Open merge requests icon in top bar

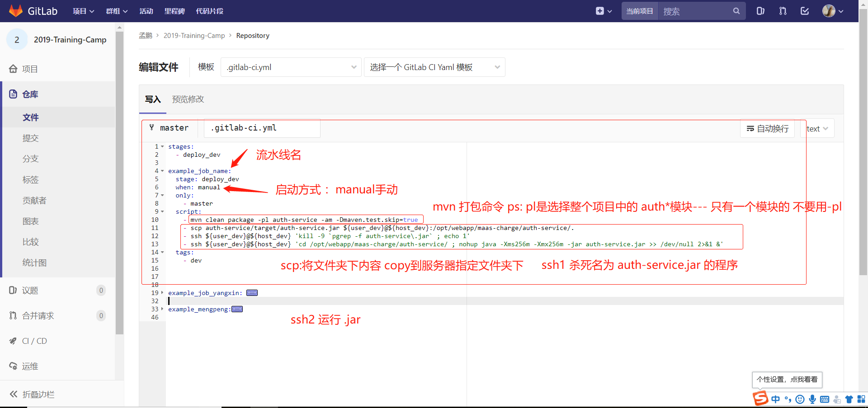(783, 11)
